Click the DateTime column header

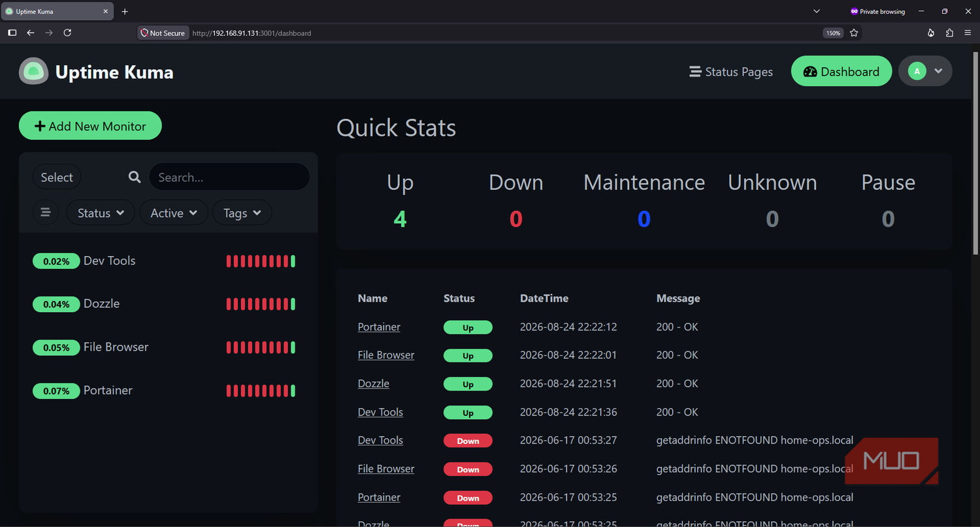pyautogui.click(x=544, y=298)
